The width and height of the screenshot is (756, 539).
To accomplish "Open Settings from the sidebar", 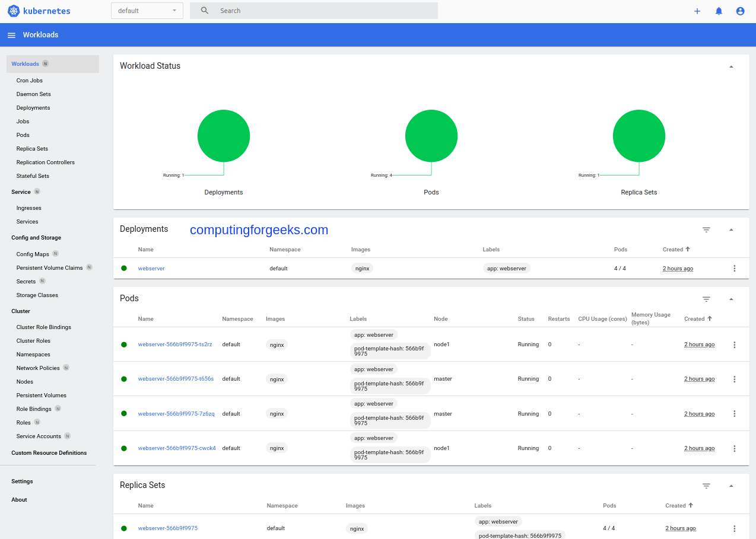I will click(22, 481).
